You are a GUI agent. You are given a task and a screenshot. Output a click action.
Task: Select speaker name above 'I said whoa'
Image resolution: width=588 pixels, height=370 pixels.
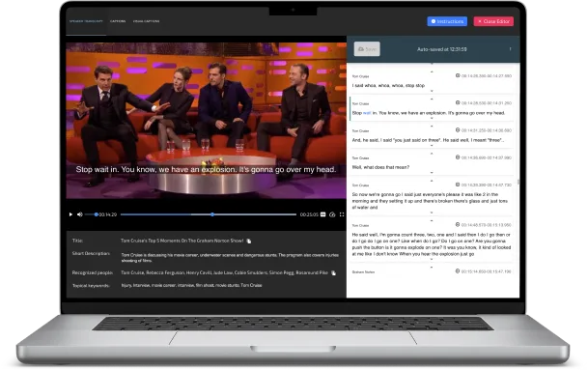point(360,76)
